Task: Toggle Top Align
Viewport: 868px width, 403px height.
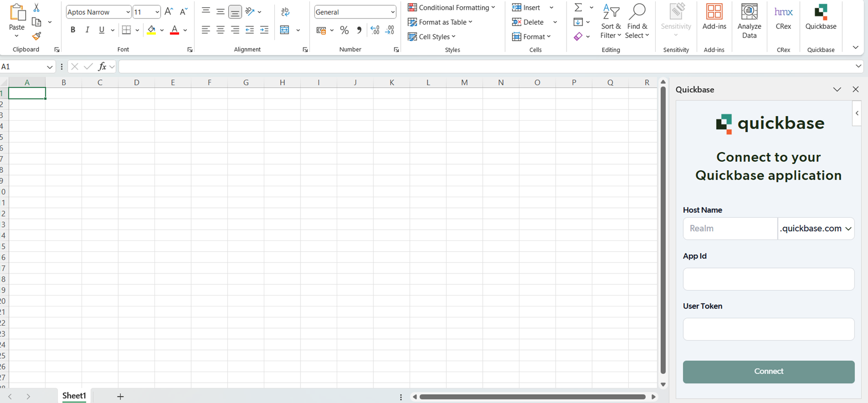Action: (x=206, y=11)
